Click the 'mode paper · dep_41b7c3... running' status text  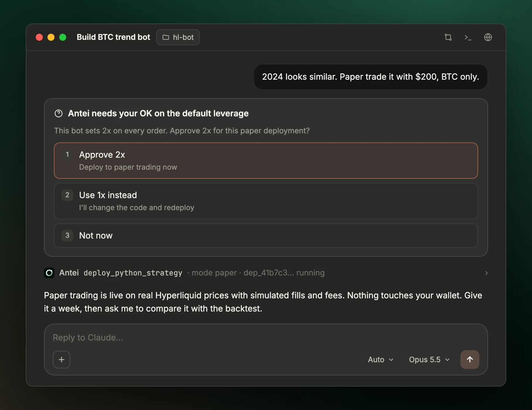pyautogui.click(x=258, y=273)
